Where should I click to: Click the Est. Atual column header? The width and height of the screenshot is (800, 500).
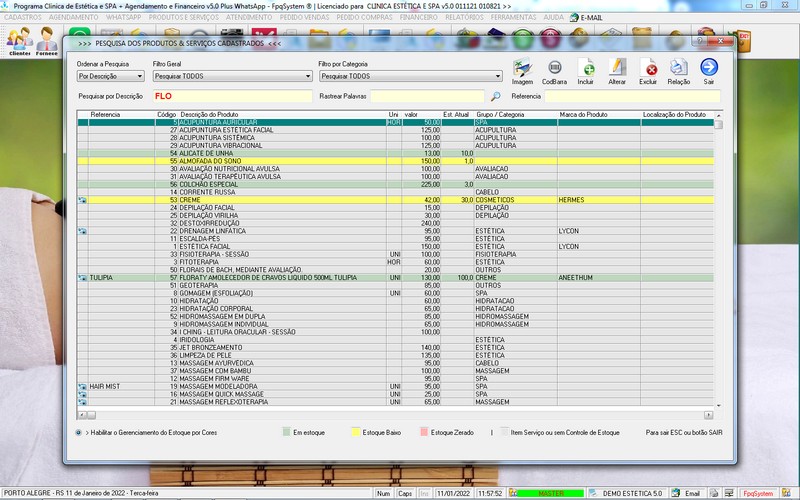(x=456, y=115)
